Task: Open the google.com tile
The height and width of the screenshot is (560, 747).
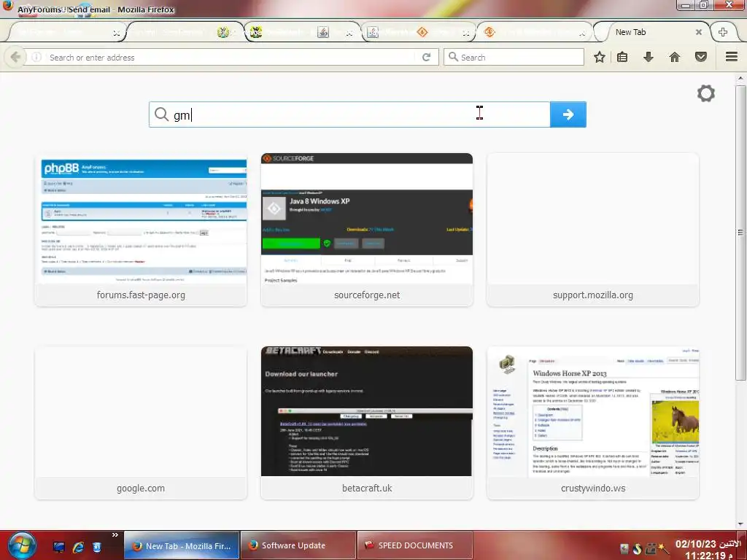Action: (x=141, y=423)
